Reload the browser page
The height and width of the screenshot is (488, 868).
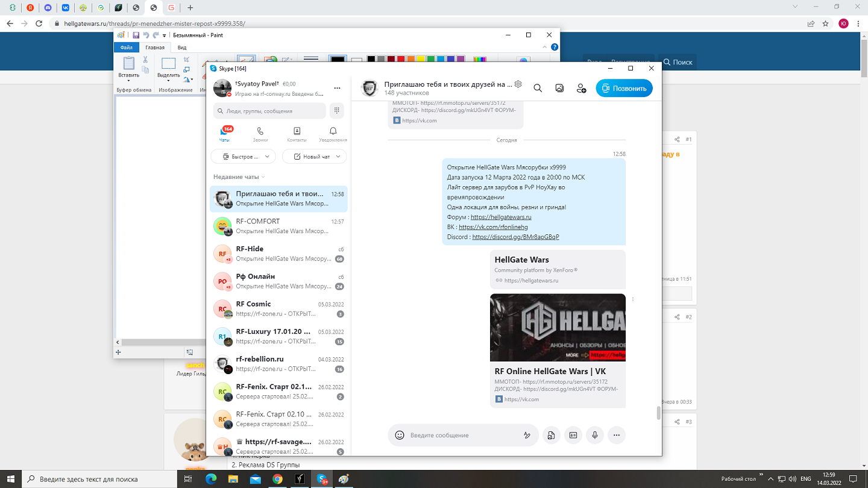pos(39,23)
